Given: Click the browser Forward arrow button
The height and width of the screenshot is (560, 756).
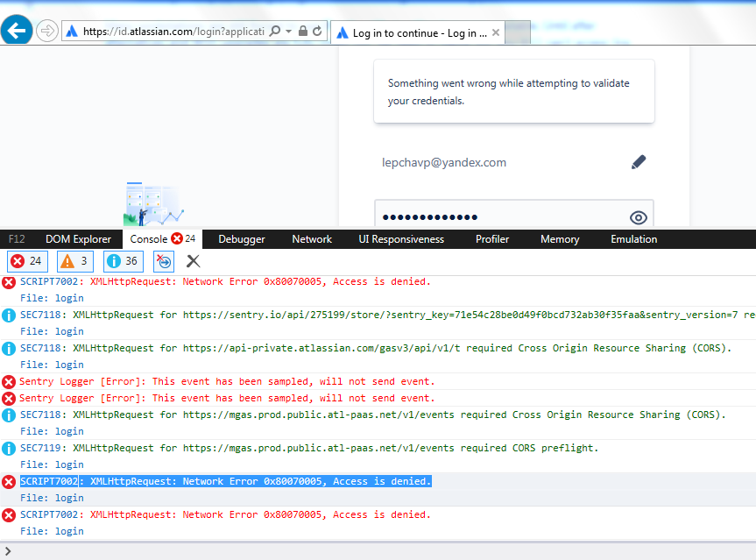Looking at the screenshot, I should (x=47, y=32).
